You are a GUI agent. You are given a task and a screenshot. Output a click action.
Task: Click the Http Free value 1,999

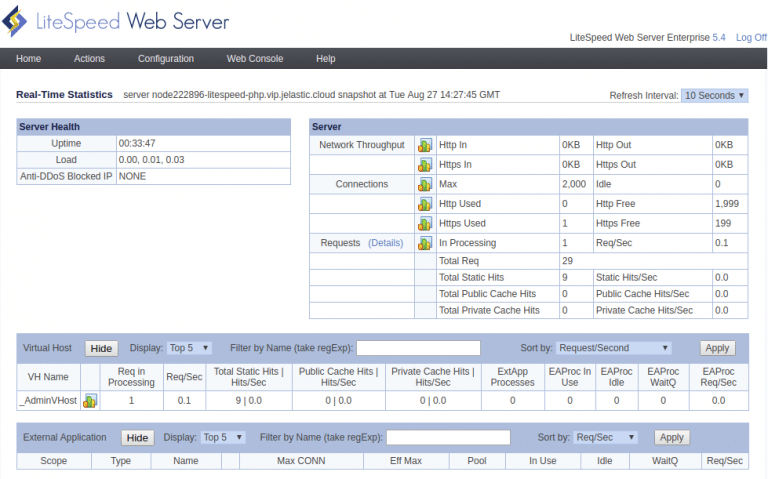pos(727,204)
